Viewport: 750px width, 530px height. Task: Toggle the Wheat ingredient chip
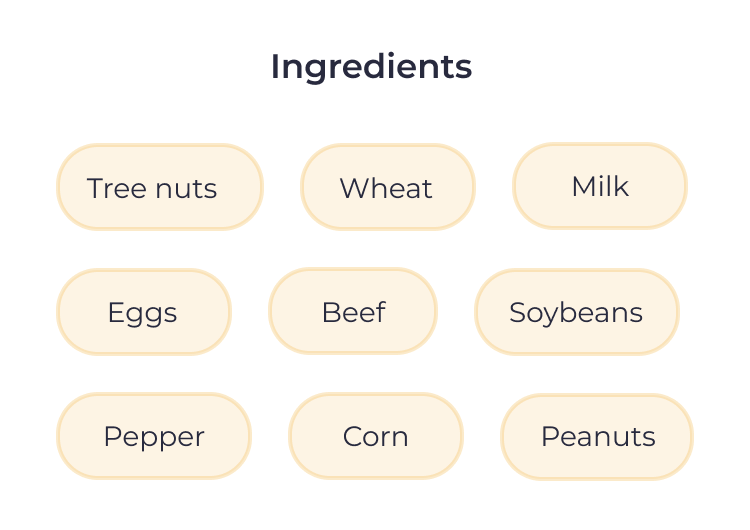coord(387,187)
